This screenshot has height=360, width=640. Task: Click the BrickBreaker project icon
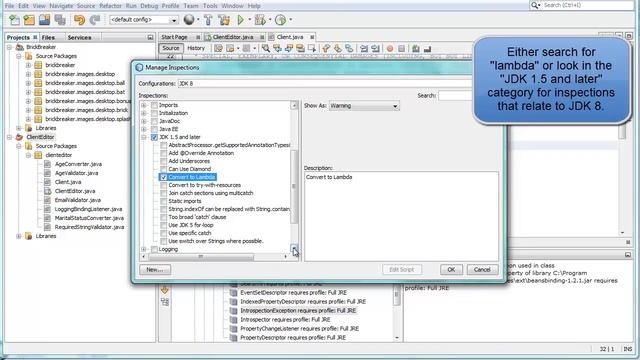19,47
